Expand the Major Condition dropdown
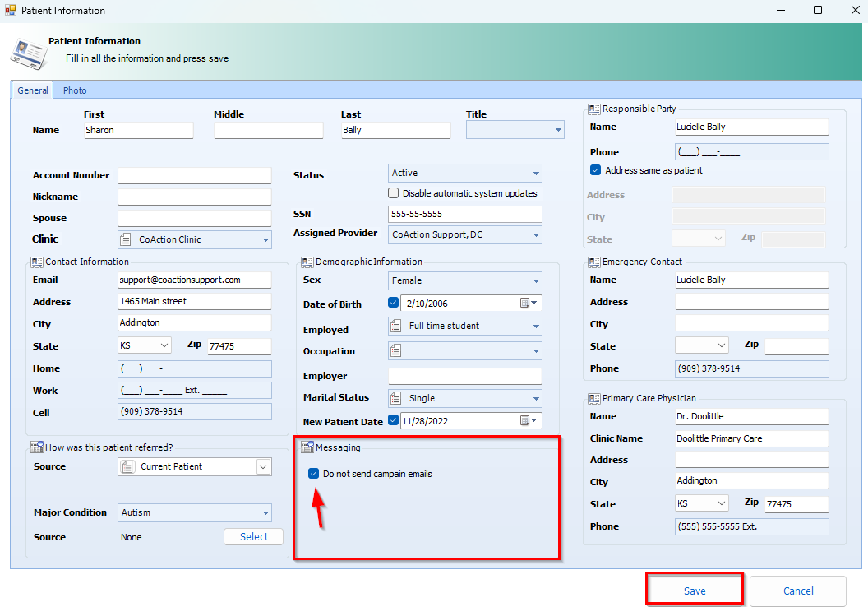Image resolution: width=868 pixels, height=607 pixels. click(265, 513)
